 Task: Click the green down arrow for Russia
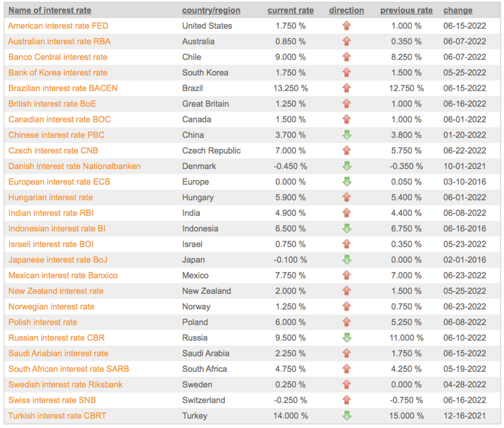coord(347,338)
